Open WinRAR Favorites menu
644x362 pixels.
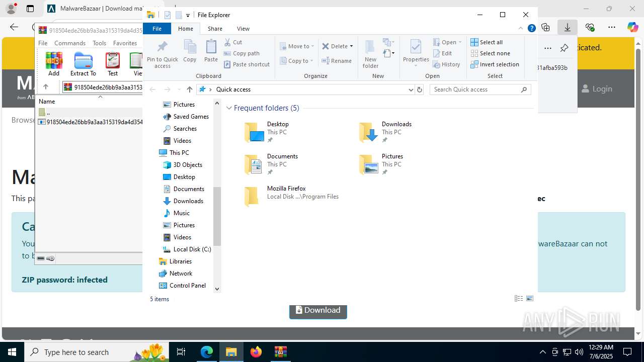tap(125, 43)
